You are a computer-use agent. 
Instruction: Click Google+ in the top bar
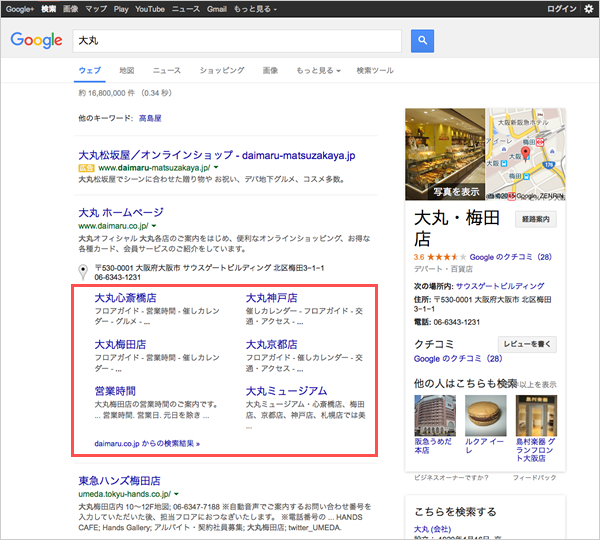tap(20, 9)
